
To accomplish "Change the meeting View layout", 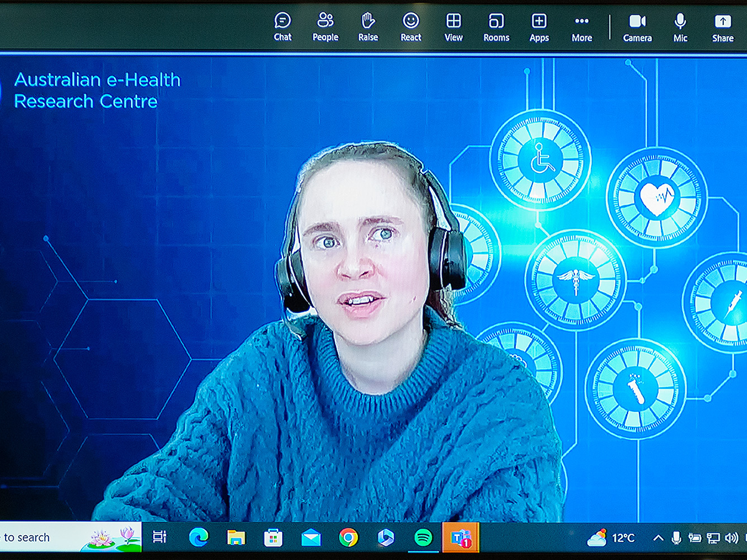I will pos(454,27).
